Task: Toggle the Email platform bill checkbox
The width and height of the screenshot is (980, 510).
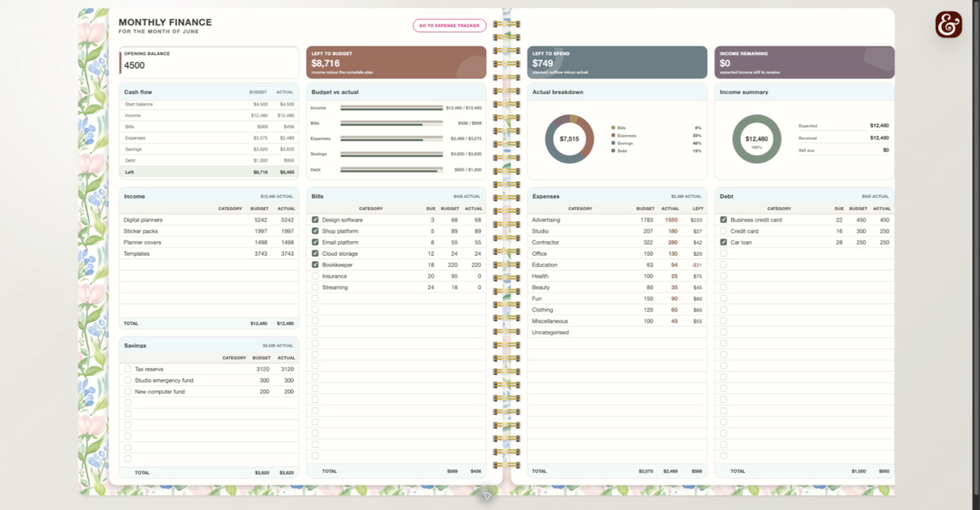Action: [x=315, y=243]
